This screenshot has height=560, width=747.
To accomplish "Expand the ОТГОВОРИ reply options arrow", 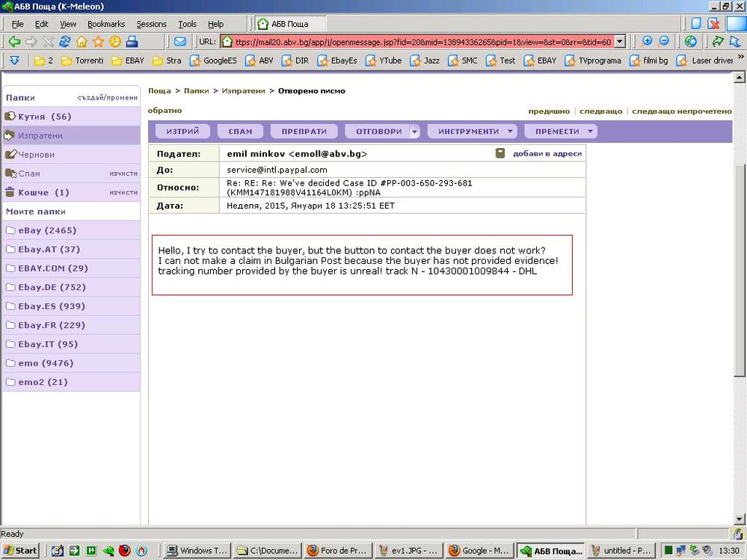I will (414, 132).
